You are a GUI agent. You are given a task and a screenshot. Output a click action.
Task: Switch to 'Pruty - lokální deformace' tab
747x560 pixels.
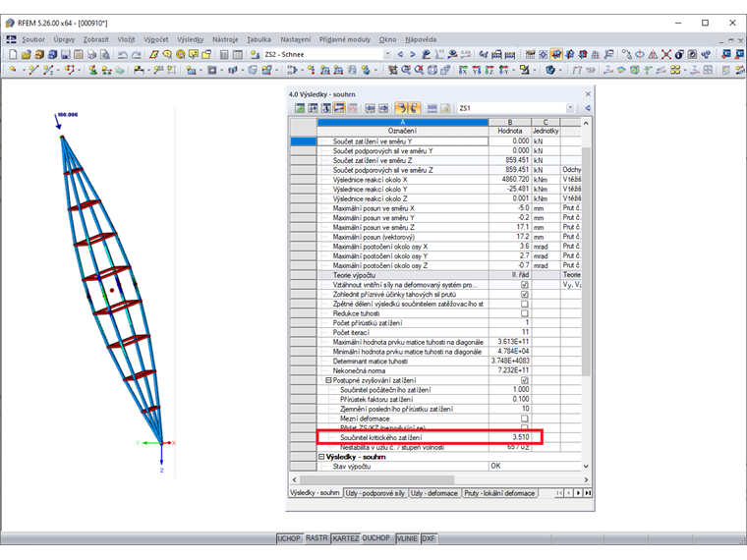pyautogui.click(x=499, y=493)
